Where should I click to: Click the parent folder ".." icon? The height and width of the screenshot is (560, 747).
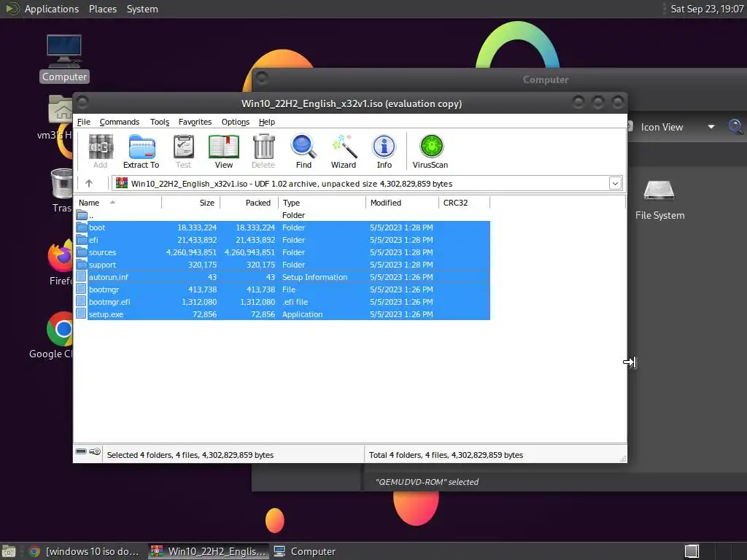(82, 215)
